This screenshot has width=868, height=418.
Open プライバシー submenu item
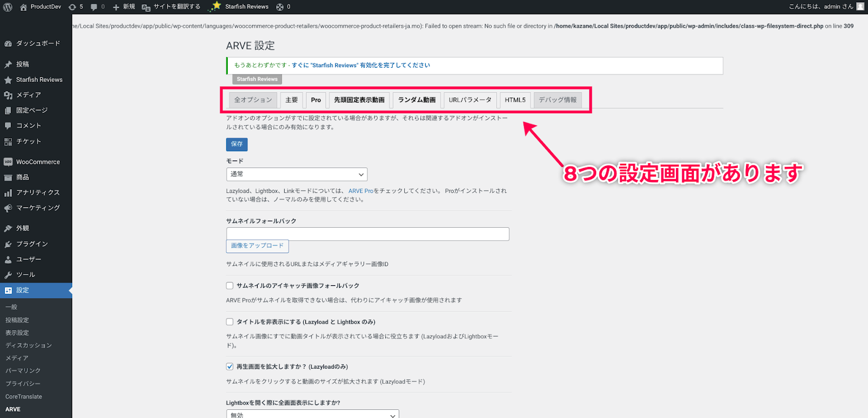click(23, 384)
